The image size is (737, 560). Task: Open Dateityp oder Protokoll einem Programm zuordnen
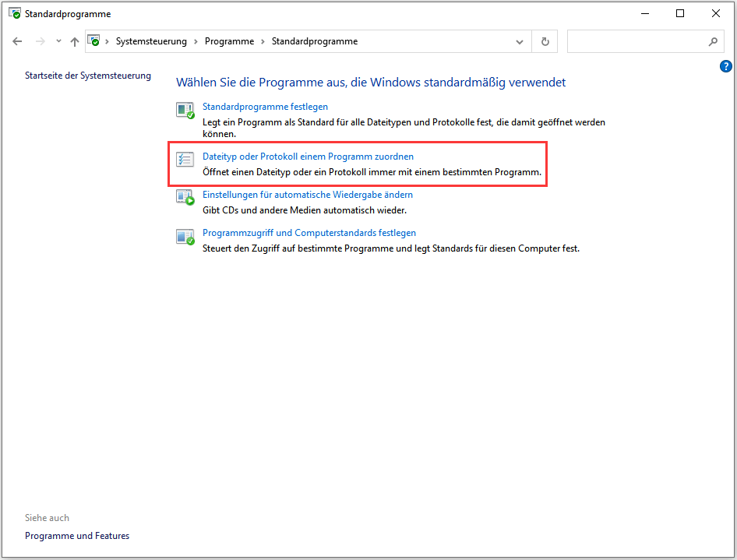coord(308,156)
